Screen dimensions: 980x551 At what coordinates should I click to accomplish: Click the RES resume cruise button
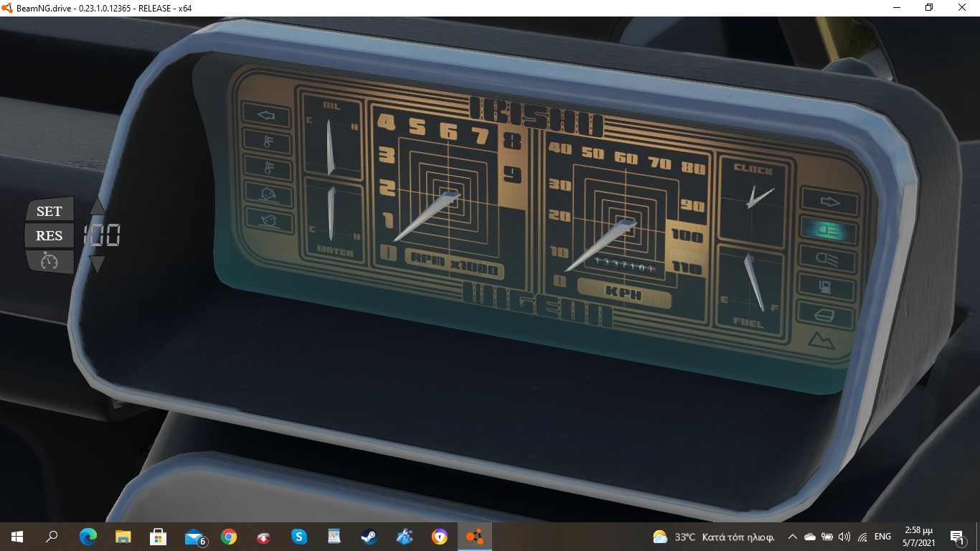tap(50, 235)
